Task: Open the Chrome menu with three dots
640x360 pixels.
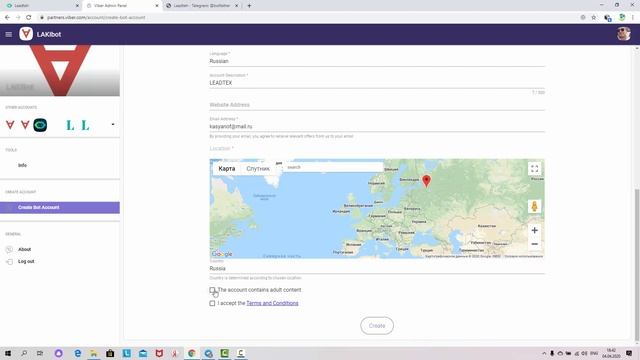Action: pyautogui.click(x=633, y=18)
